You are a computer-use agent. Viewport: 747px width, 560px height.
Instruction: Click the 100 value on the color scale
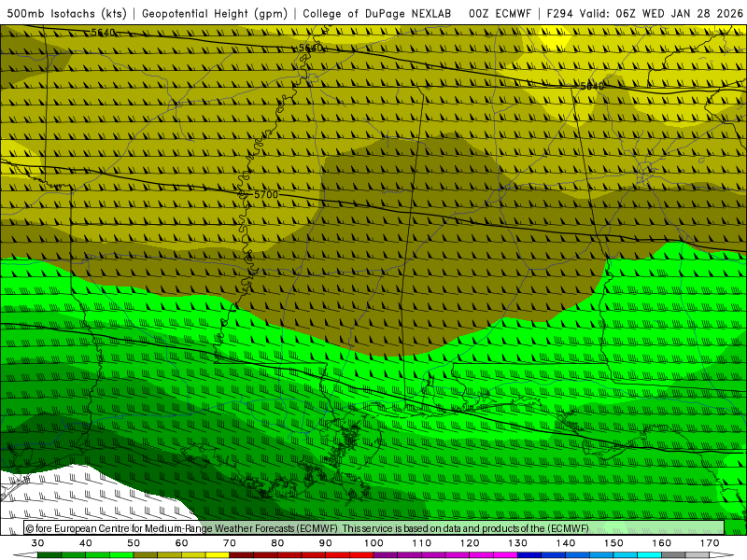pyautogui.click(x=373, y=543)
